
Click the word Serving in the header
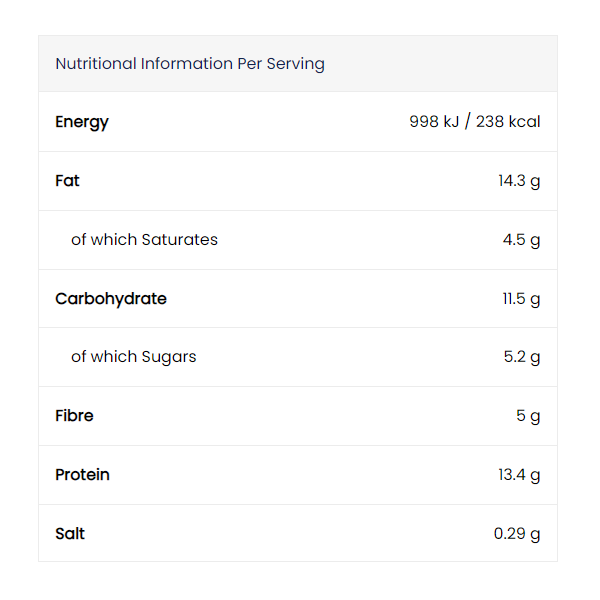(295, 64)
